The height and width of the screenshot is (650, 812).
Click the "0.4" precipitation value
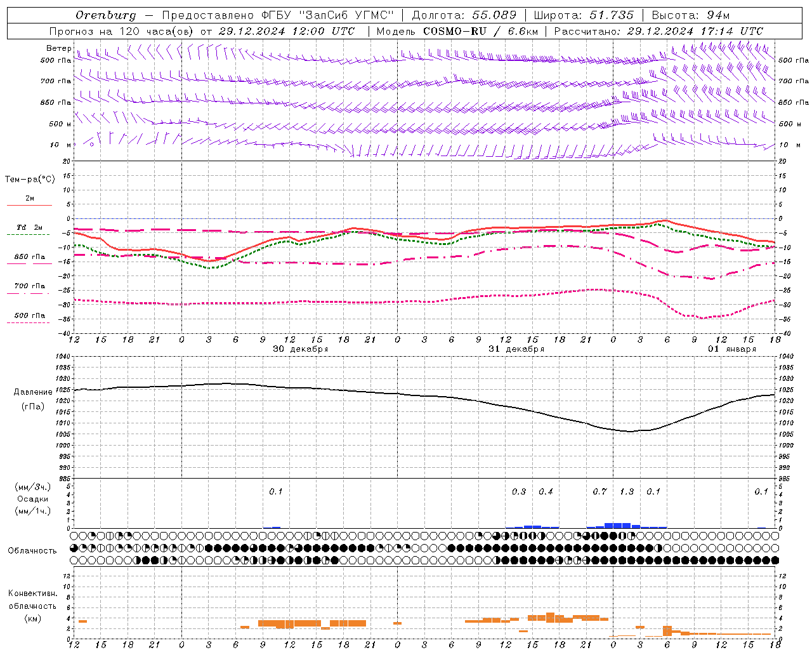[x=546, y=492]
